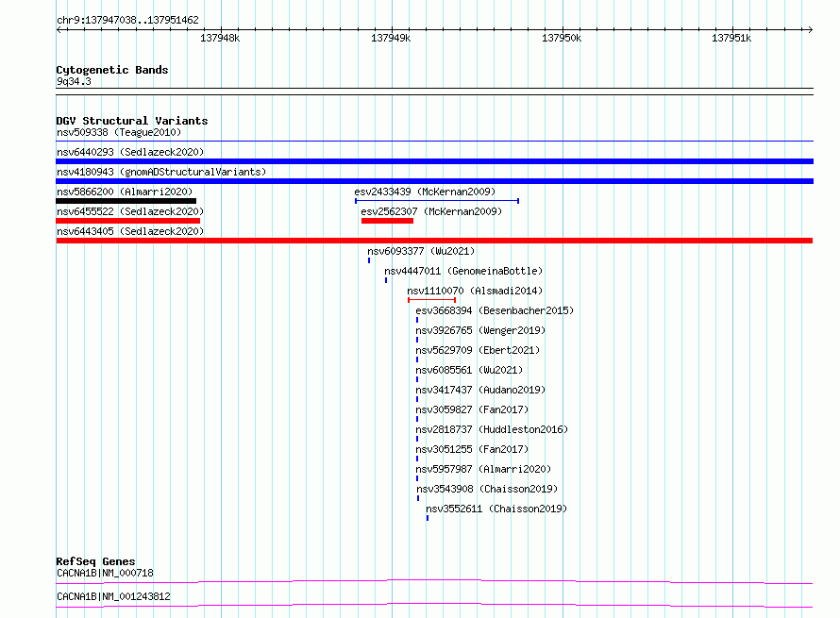Open the nsv6455522 (Sedlazeck2020) label
The height and width of the screenshot is (618, 840).
pyautogui.click(x=130, y=211)
